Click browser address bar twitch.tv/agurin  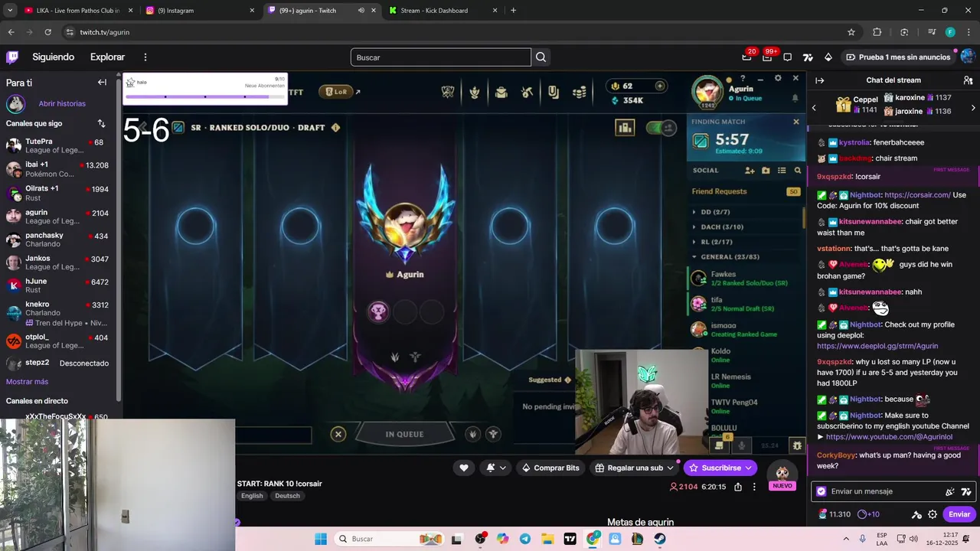point(452,32)
